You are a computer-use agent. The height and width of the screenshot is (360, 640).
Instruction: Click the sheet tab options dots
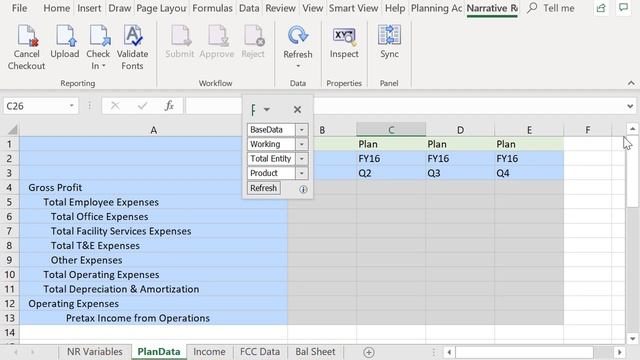tap(434, 352)
